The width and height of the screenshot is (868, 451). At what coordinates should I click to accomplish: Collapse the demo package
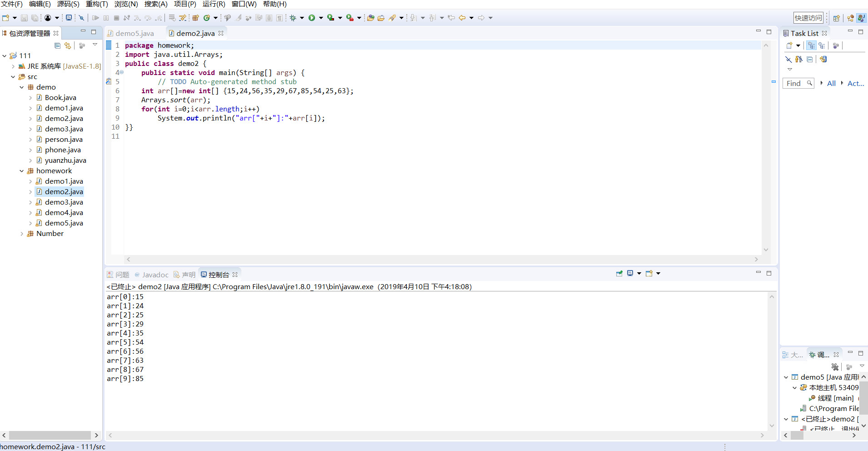[22, 87]
